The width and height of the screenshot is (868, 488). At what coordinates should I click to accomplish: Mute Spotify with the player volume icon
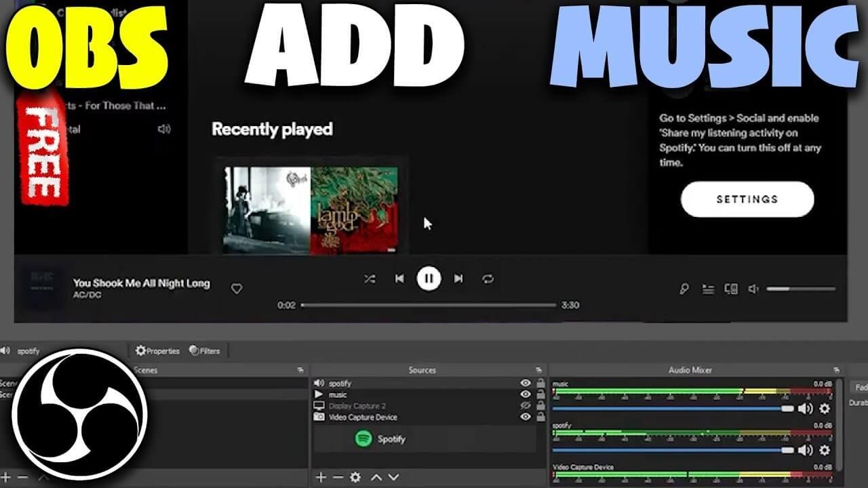click(x=753, y=289)
